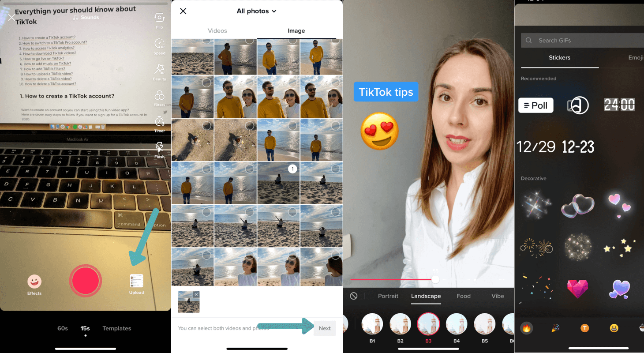Image resolution: width=644 pixels, height=353 pixels.
Task: Toggle the Beauty mode icon
Action: 160,69
